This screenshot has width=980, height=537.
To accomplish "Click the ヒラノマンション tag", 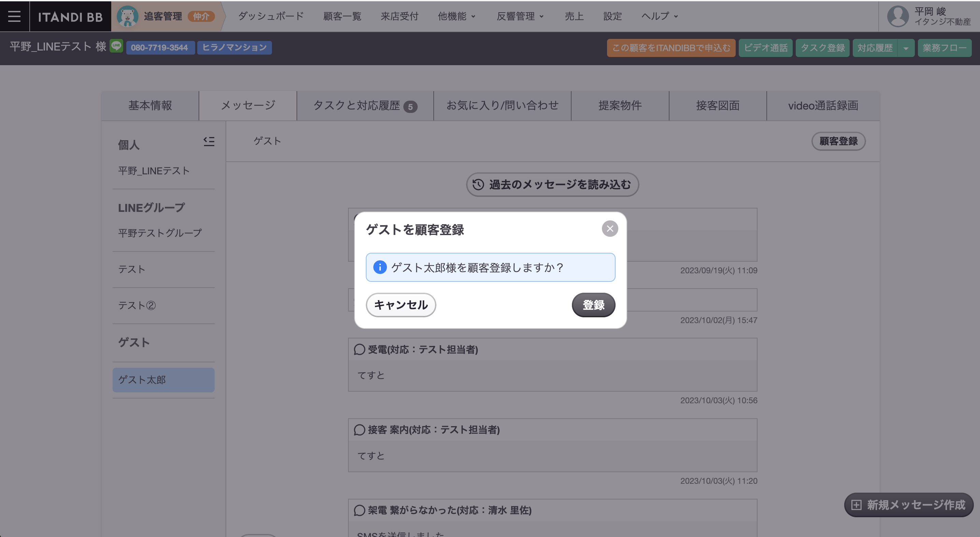I will [x=234, y=47].
